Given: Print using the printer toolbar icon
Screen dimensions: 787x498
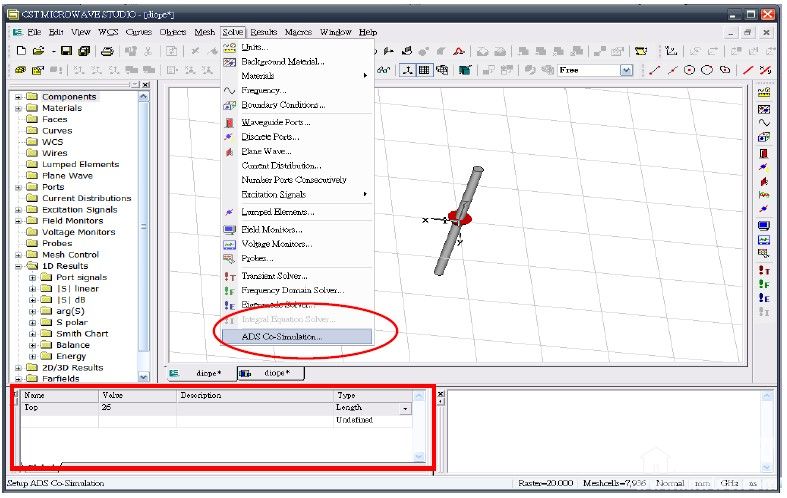Looking at the screenshot, I should tap(107, 51).
